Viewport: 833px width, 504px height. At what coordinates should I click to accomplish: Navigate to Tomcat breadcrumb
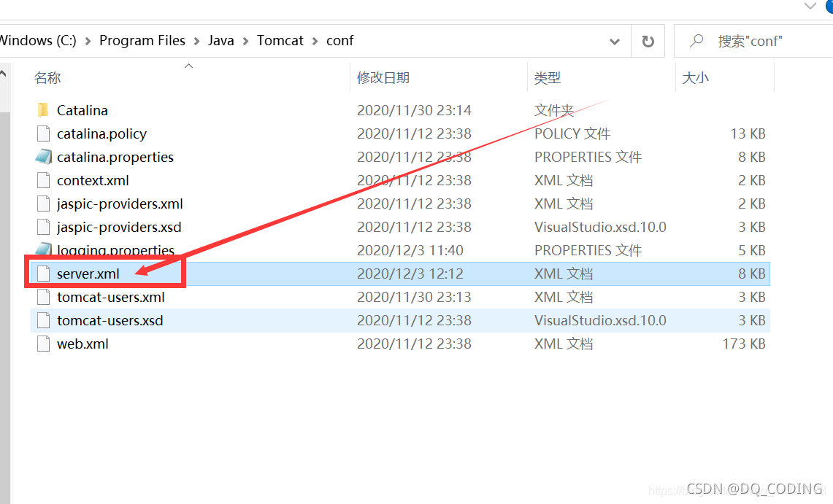pos(280,41)
